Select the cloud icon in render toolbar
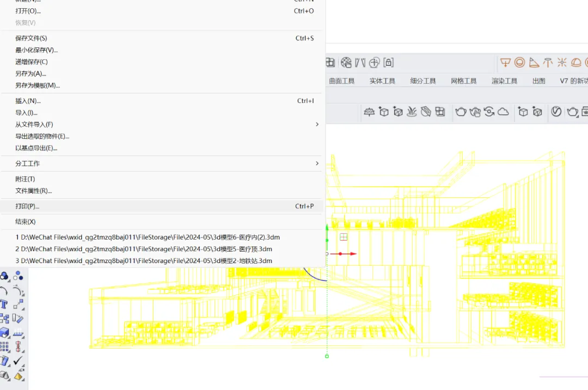 (503, 111)
